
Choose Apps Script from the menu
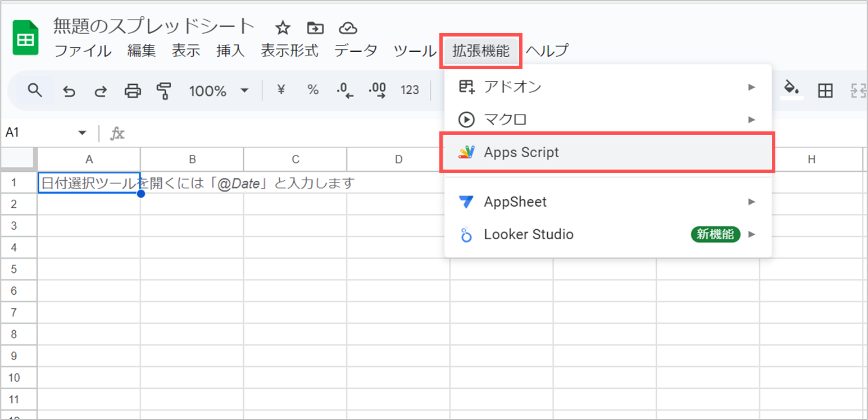(x=608, y=152)
